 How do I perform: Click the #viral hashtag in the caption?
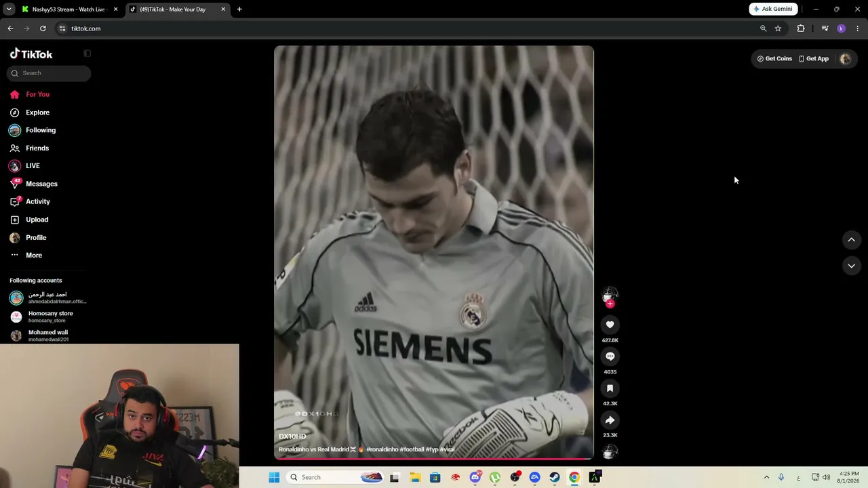[447, 449]
